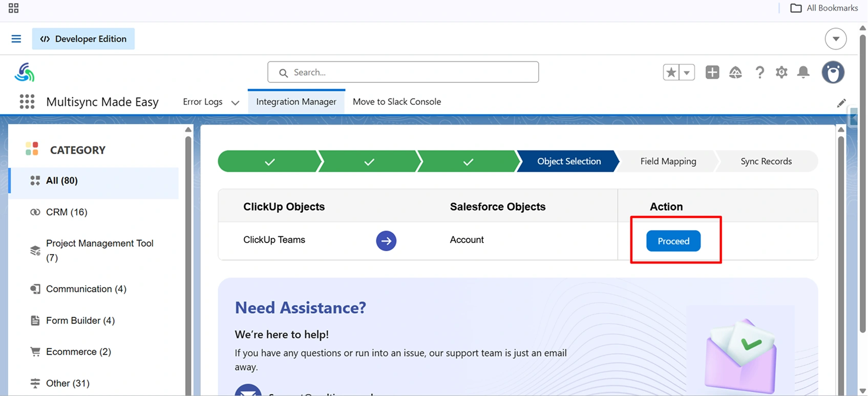Click the third completed green step
The height and width of the screenshot is (396, 868).
click(468, 161)
